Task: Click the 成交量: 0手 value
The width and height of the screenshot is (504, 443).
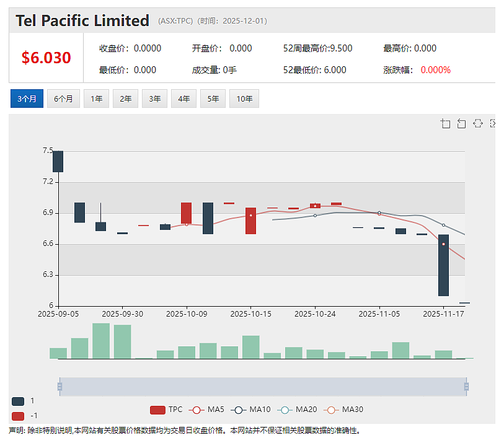Action: point(214,70)
